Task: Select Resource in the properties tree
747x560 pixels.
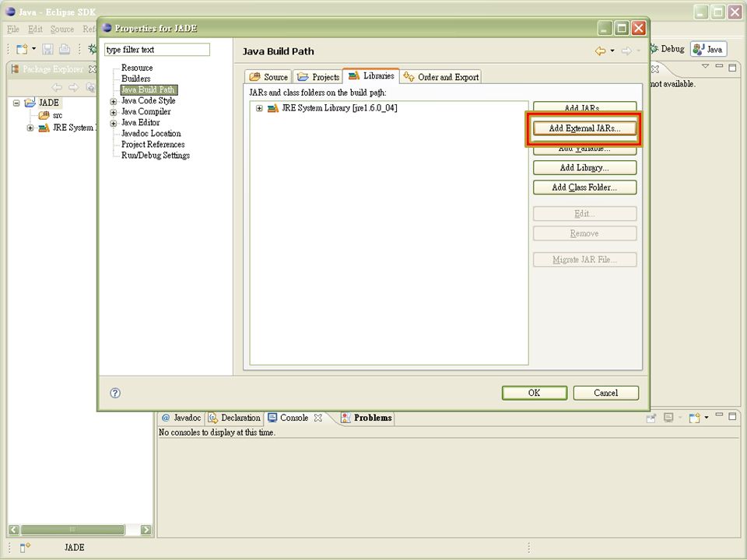Action: point(137,68)
